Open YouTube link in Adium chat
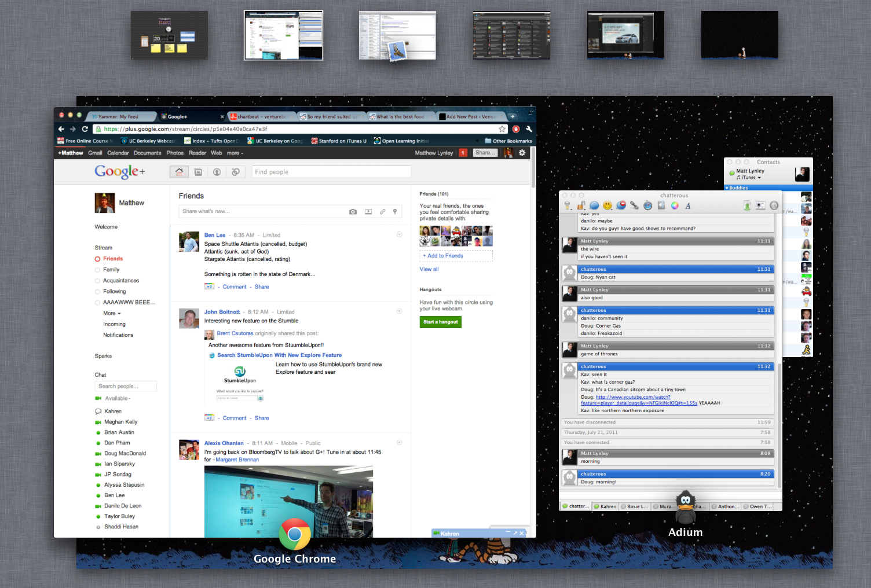This screenshot has height=588, width=871. [639, 400]
